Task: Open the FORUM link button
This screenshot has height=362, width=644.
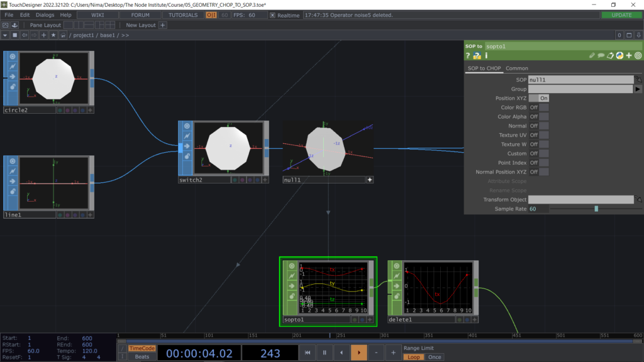Action: click(x=140, y=15)
